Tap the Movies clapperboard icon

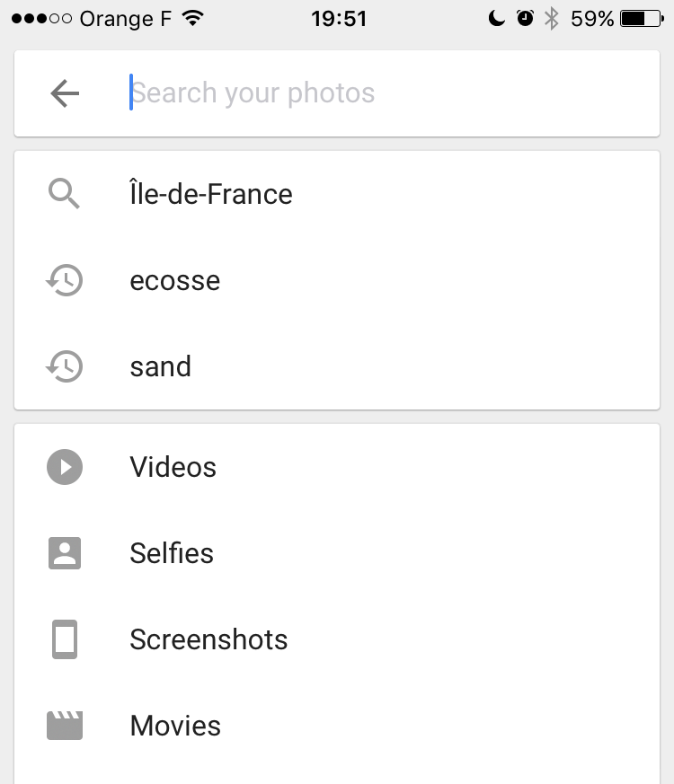click(64, 726)
